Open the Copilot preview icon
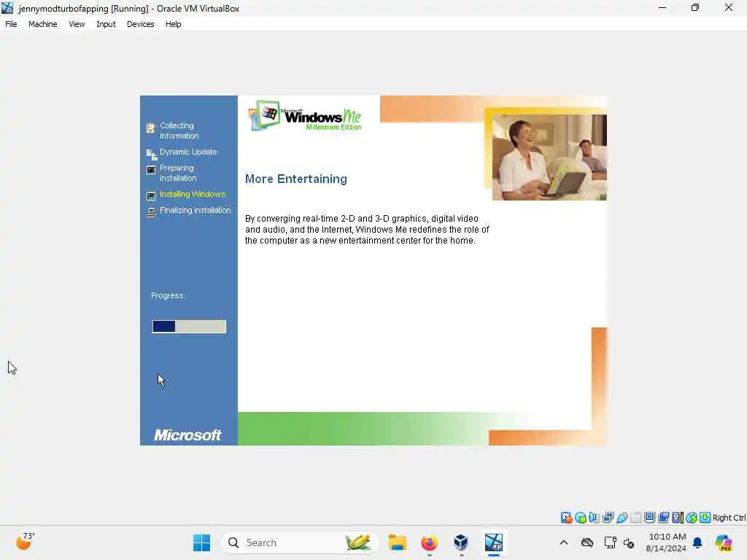 [x=724, y=542]
